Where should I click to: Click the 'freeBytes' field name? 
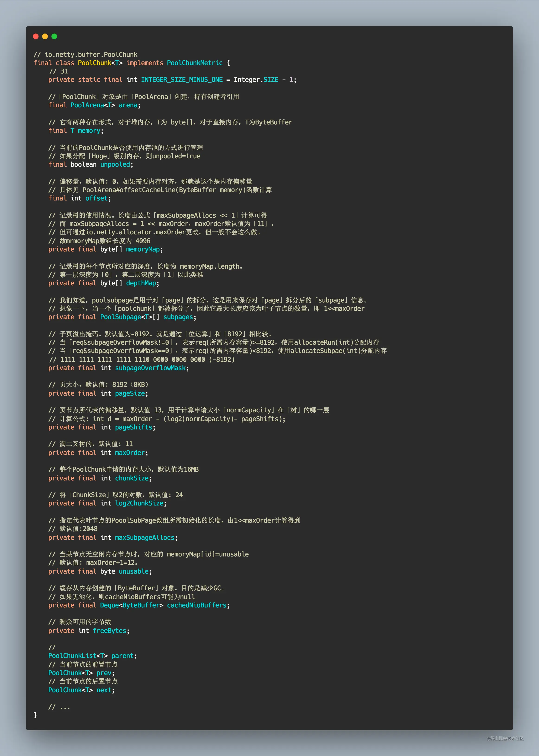(x=109, y=631)
